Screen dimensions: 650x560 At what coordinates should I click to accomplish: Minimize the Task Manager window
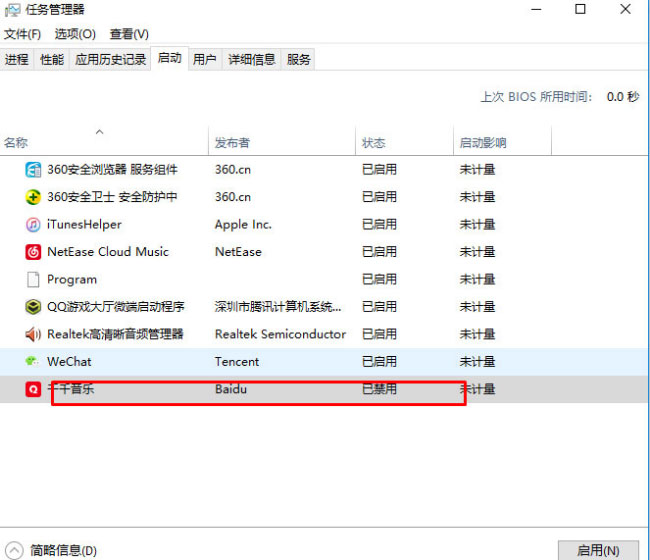tap(536, 9)
